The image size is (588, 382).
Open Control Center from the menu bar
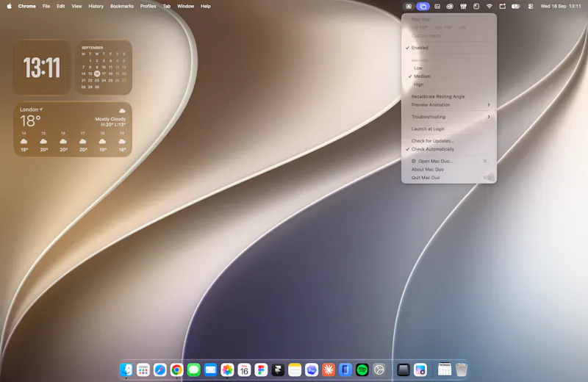[x=530, y=6]
